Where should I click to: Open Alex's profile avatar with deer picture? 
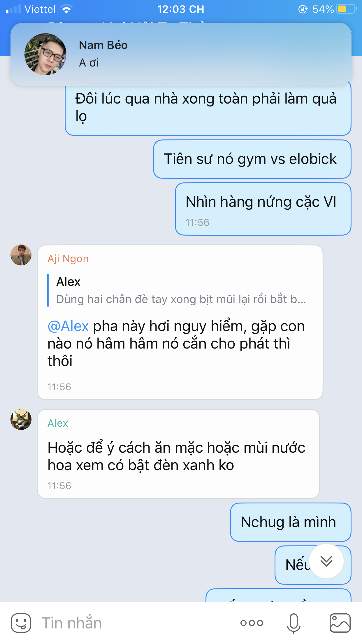[x=21, y=419]
